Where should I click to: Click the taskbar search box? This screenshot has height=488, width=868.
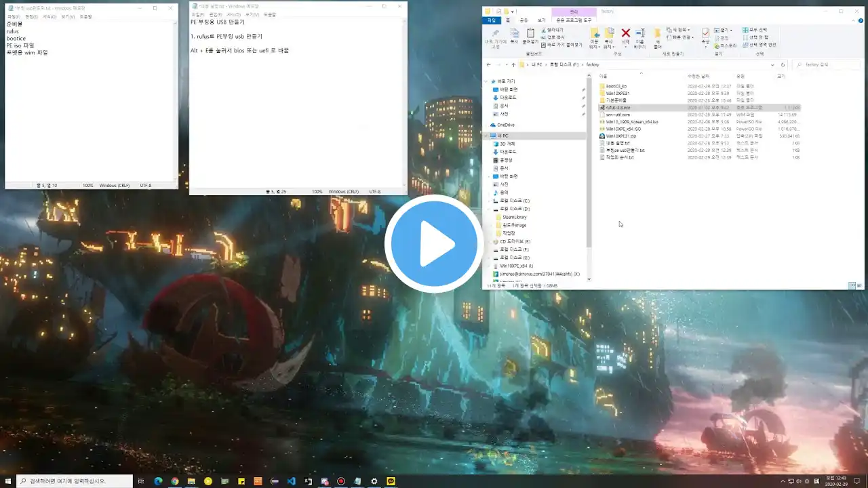pyautogui.click(x=75, y=481)
